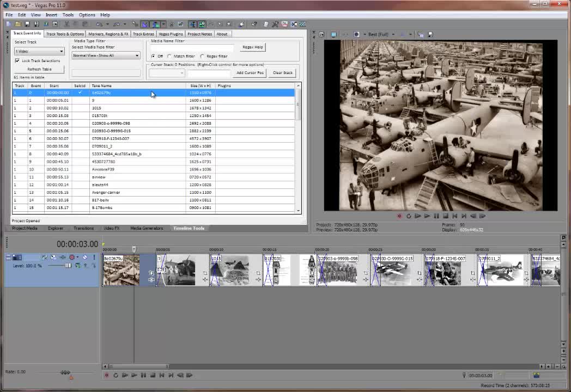Image resolution: width=571 pixels, height=392 pixels.
Task: Pause playback in the preview window transport
Action: pyautogui.click(x=436, y=216)
